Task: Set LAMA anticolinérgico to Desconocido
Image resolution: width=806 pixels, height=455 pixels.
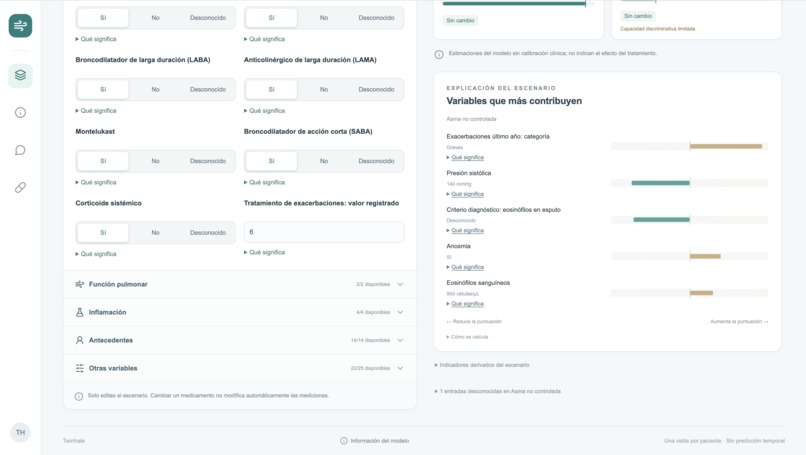Action: [x=376, y=89]
